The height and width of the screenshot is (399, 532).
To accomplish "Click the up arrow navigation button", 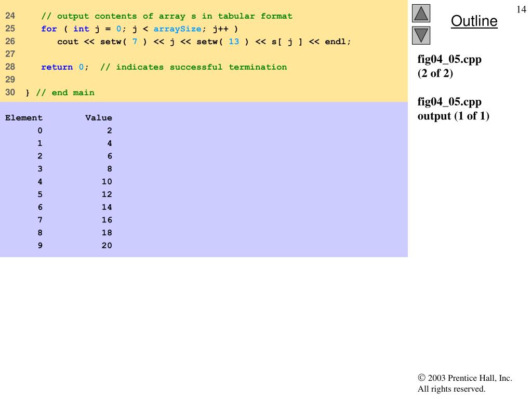I will pos(421,13).
